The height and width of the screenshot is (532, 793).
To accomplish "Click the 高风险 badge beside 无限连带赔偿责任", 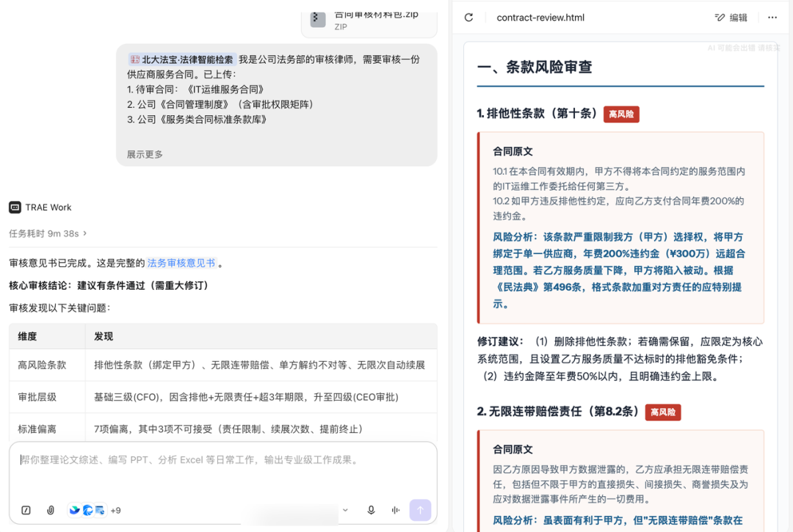I will (663, 412).
